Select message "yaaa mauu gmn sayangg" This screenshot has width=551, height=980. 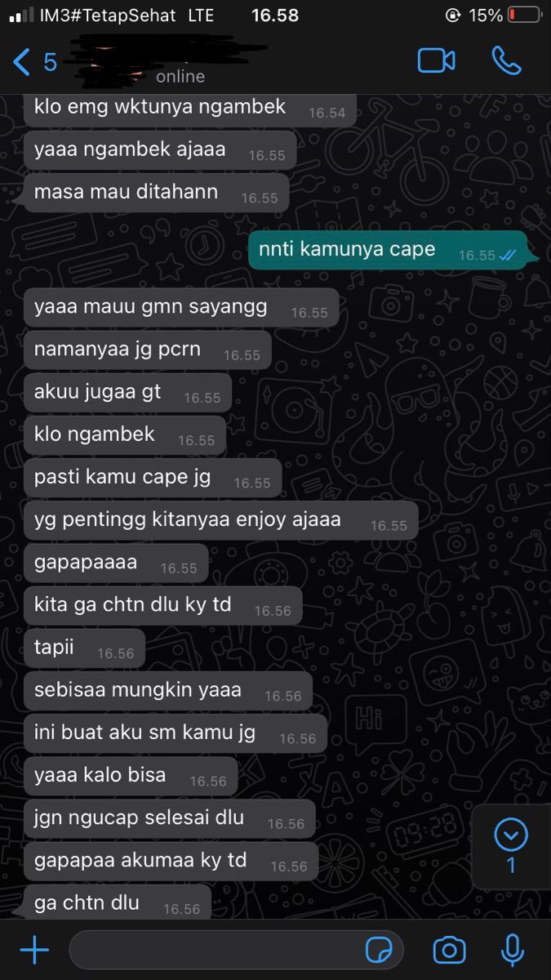point(180,308)
